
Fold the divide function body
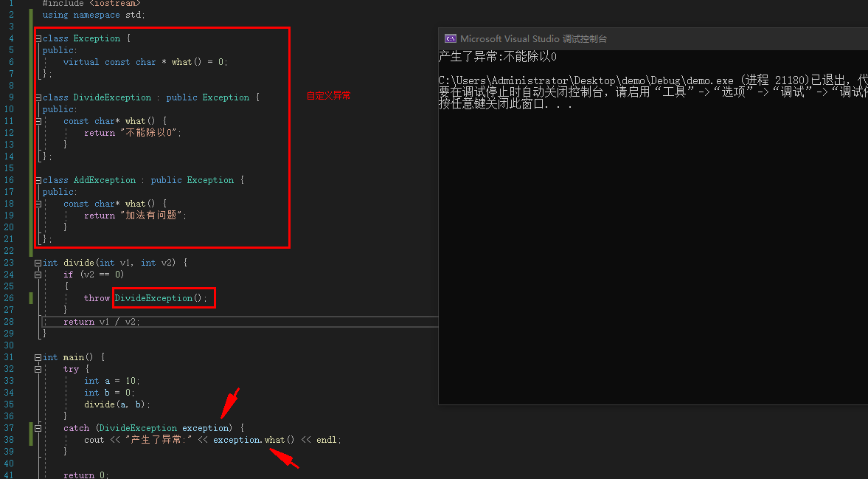(x=38, y=263)
